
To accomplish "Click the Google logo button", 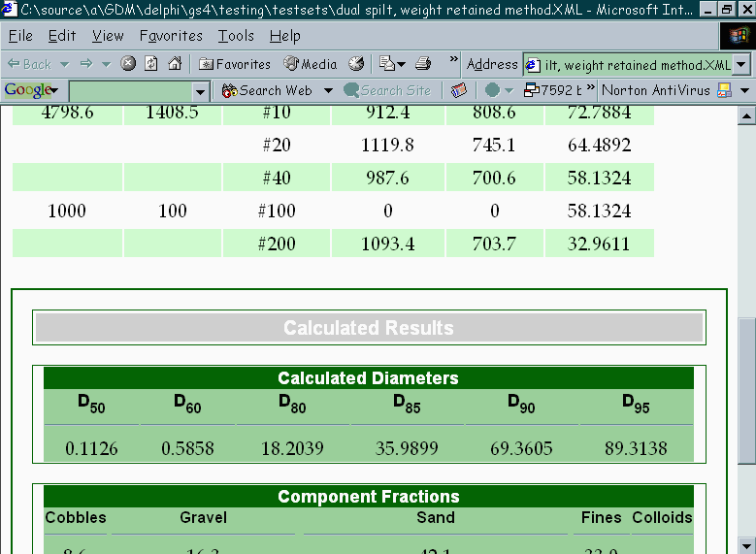I will pyautogui.click(x=31, y=90).
